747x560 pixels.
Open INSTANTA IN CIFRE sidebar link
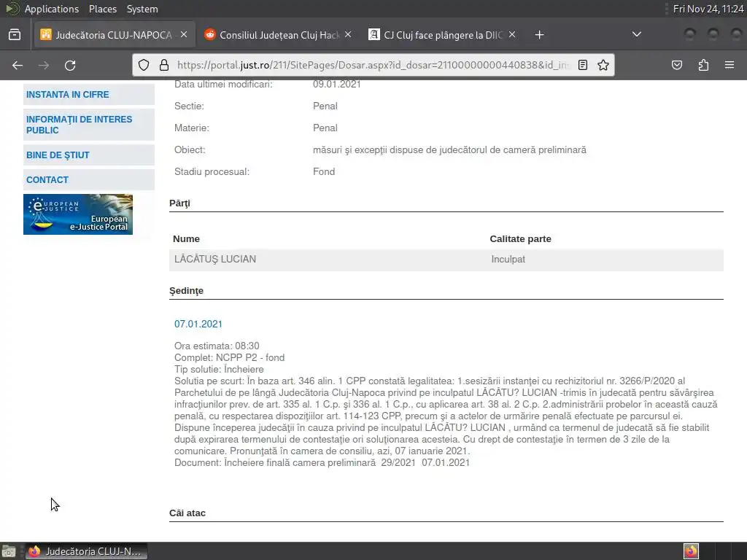coord(88,94)
